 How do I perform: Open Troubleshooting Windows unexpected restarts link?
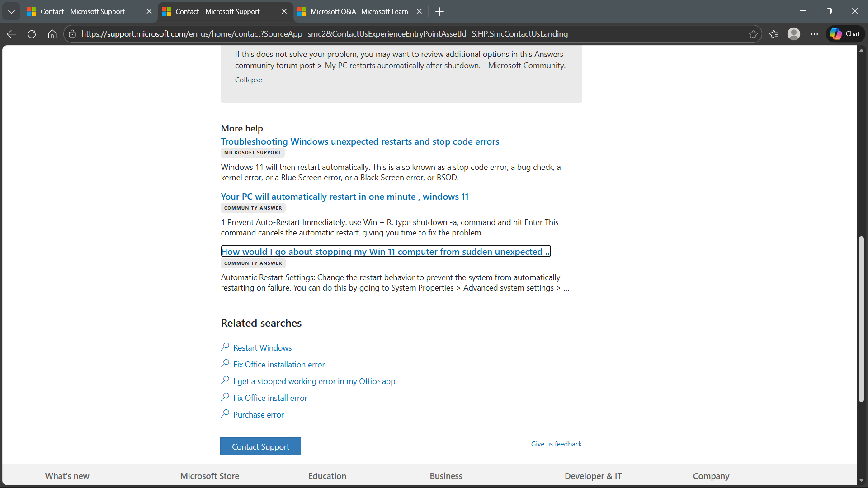click(360, 141)
